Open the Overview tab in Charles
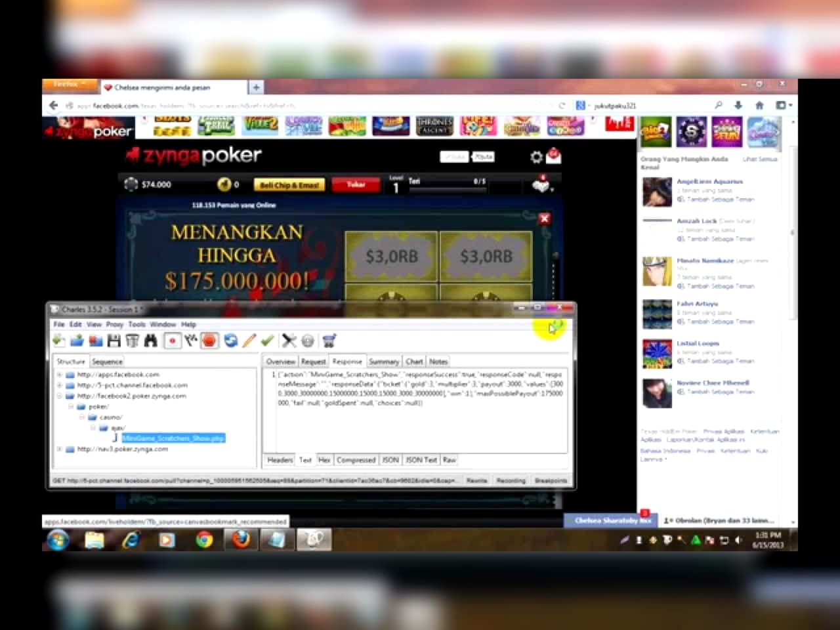840x630 pixels. pyautogui.click(x=280, y=362)
